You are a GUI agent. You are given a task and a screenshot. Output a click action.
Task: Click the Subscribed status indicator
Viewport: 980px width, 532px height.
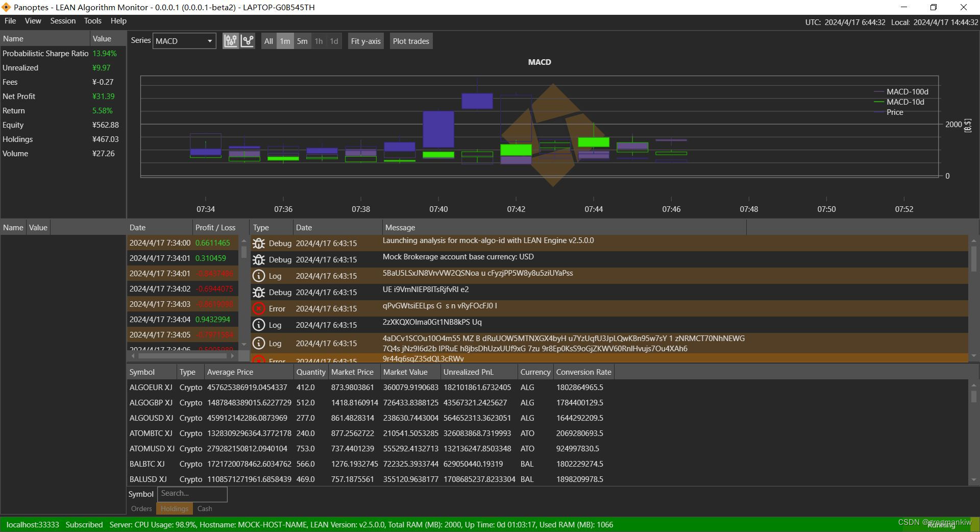pyautogui.click(x=84, y=525)
